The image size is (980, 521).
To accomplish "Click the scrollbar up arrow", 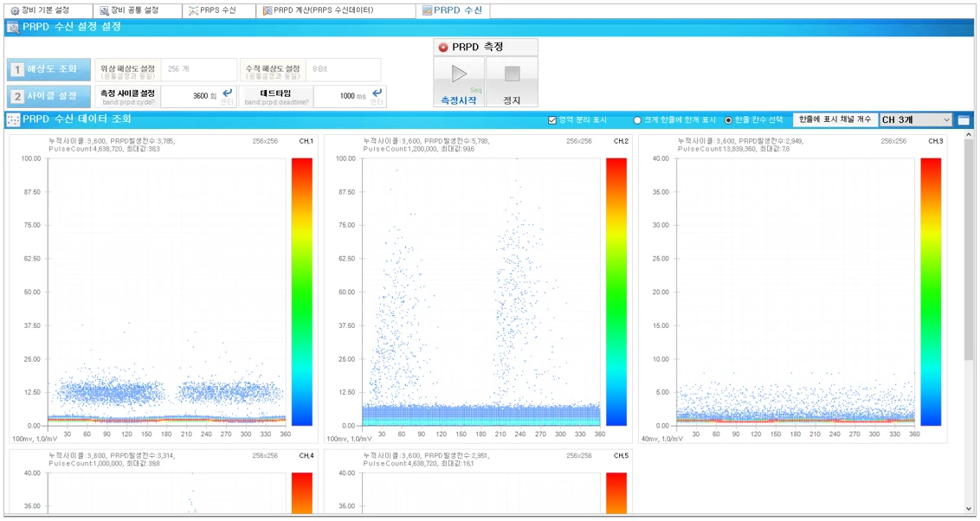I will point(969,135).
